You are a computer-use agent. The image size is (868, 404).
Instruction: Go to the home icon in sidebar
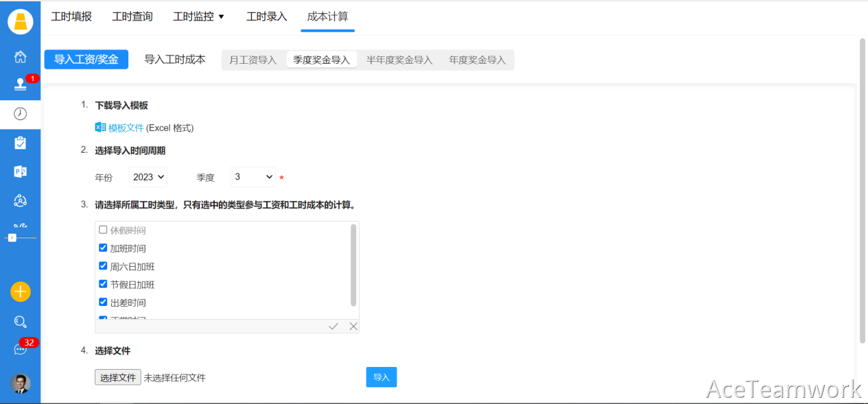21,56
